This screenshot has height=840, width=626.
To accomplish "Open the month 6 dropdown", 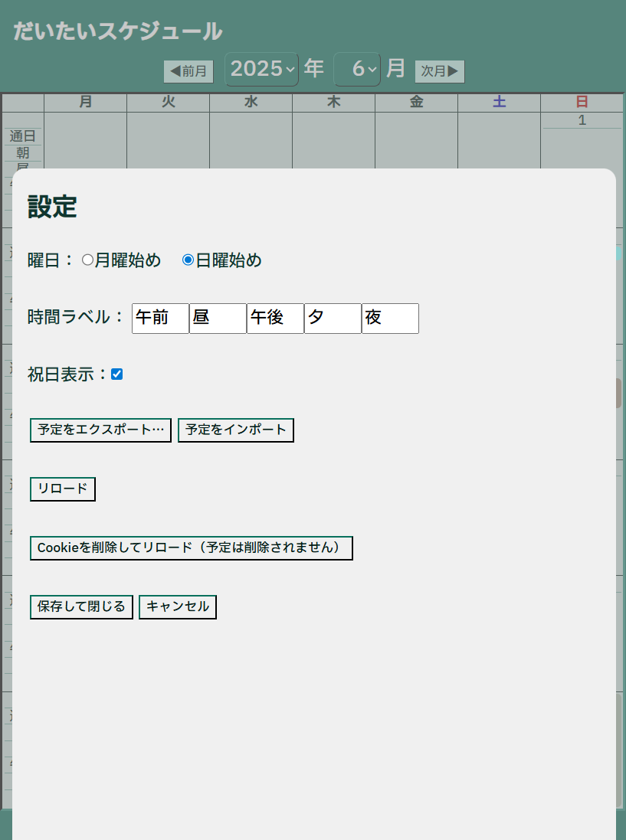I will (357, 70).
